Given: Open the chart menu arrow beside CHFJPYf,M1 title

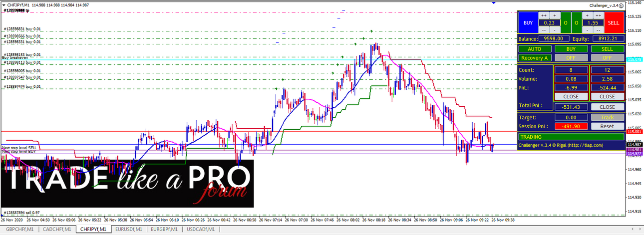Looking at the screenshot, I should coord(3,4).
